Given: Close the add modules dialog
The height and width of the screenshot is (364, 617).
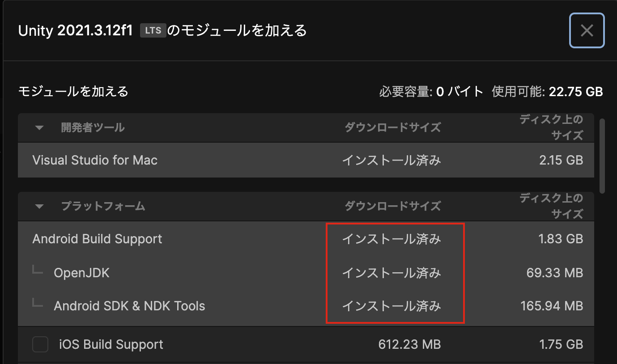Looking at the screenshot, I should coord(587,30).
